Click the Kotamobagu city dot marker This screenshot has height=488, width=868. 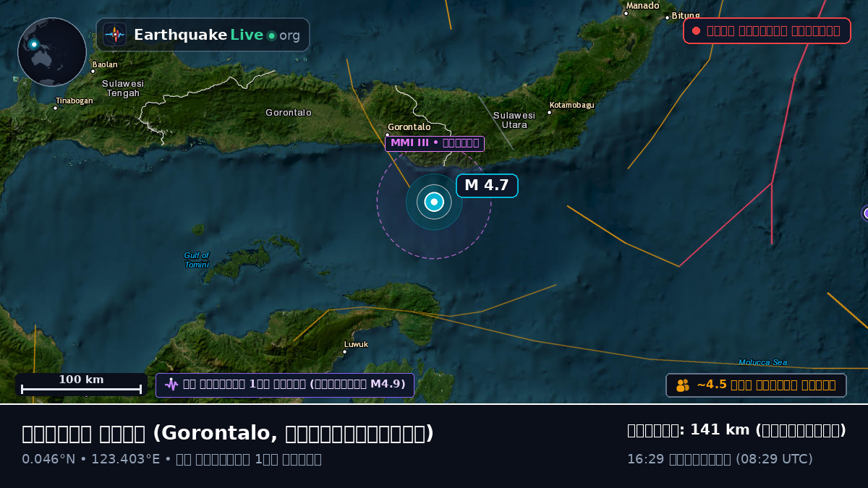pos(550,113)
